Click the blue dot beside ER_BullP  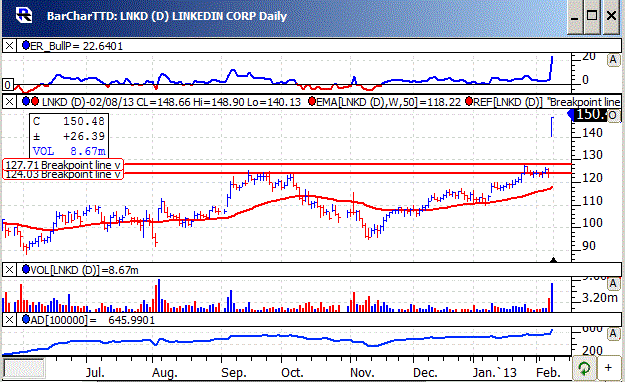coord(26,45)
